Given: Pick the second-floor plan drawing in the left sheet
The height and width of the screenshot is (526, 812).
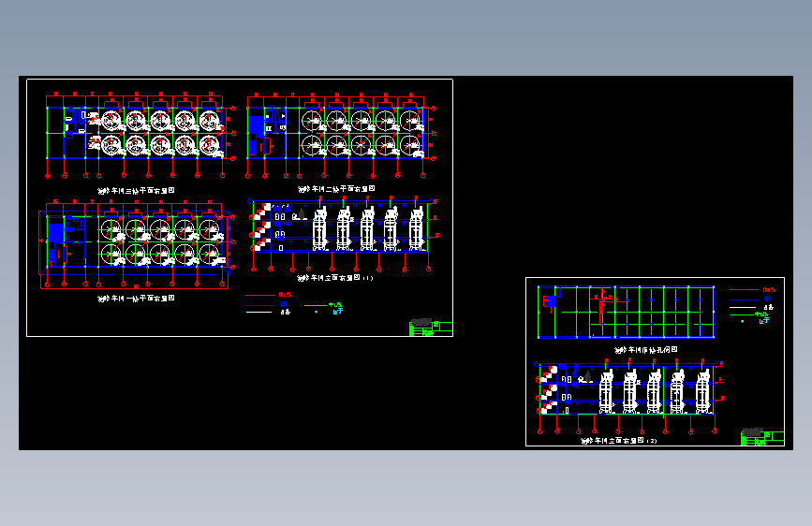Looking at the screenshot, I should (x=341, y=135).
